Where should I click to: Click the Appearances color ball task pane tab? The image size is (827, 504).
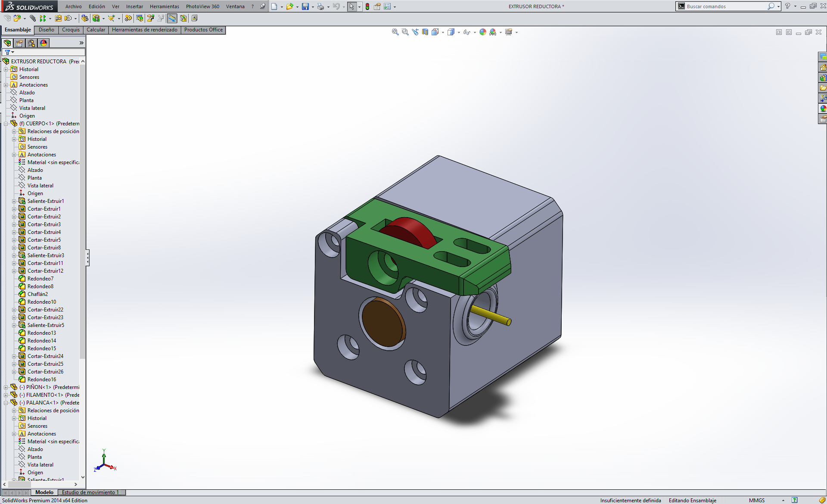click(x=823, y=109)
